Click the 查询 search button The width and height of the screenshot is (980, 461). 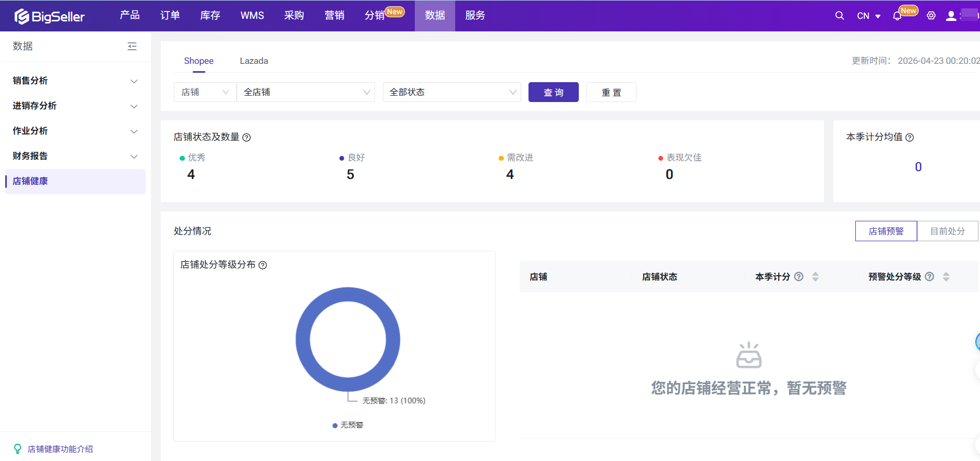tap(553, 92)
